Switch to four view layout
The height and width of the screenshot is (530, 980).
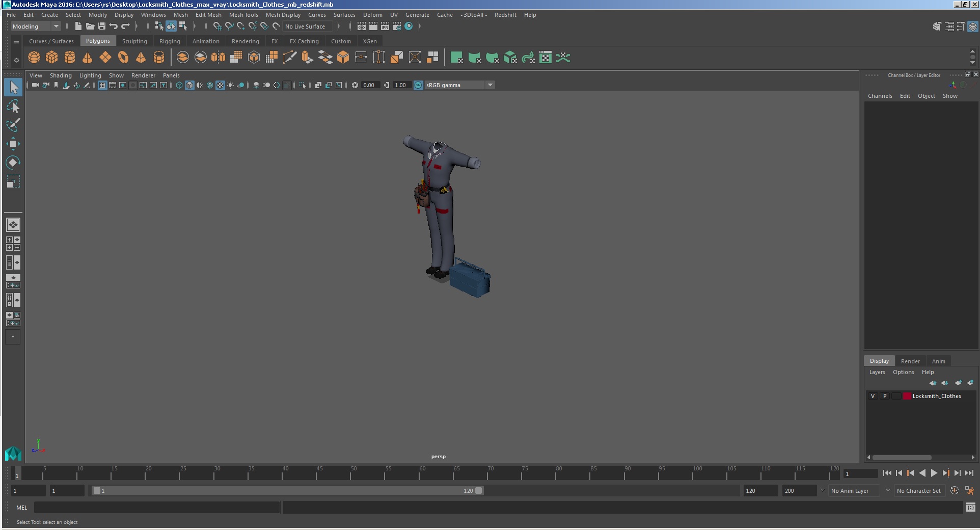click(x=13, y=244)
